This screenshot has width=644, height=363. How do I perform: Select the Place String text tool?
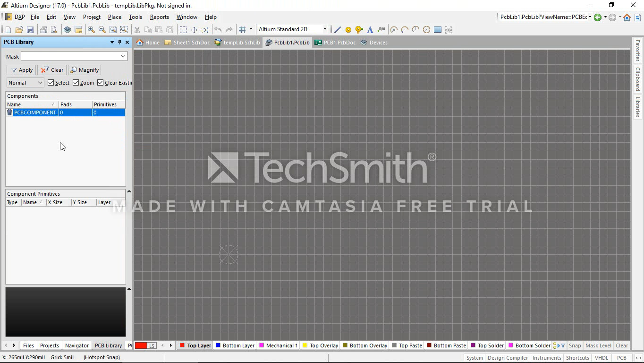pyautogui.click(x=370, y=30)
